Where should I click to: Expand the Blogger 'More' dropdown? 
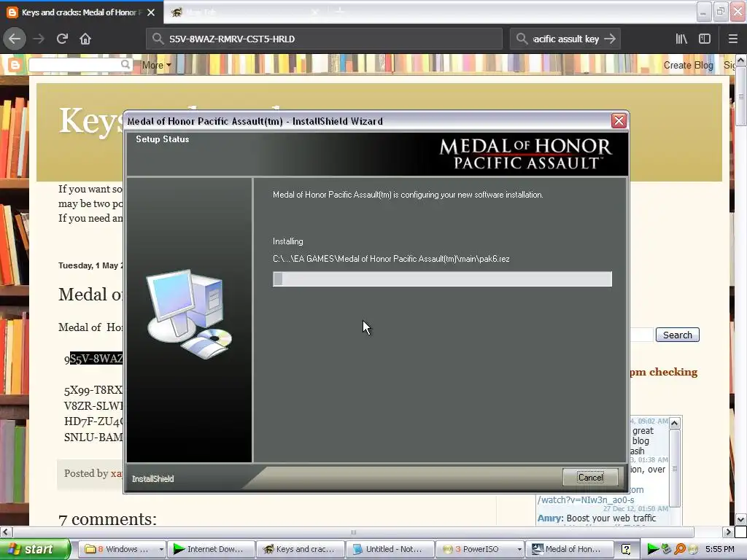(x=156, y=65)
